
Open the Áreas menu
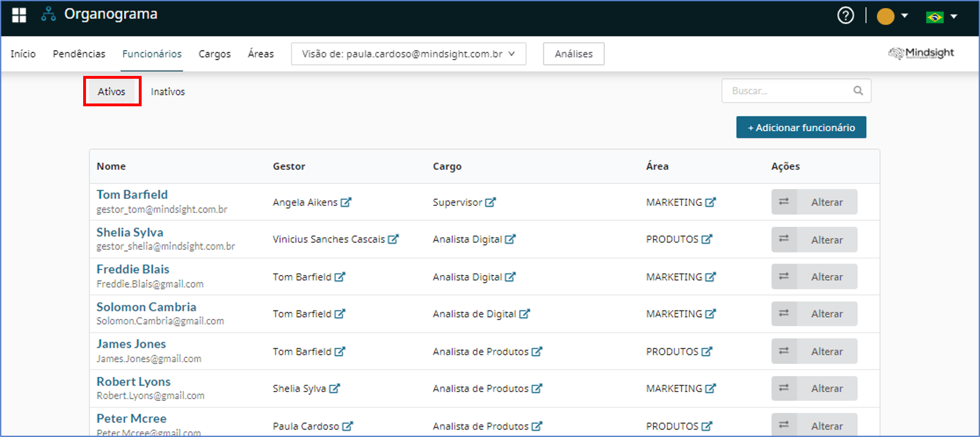tap(261, 54)
